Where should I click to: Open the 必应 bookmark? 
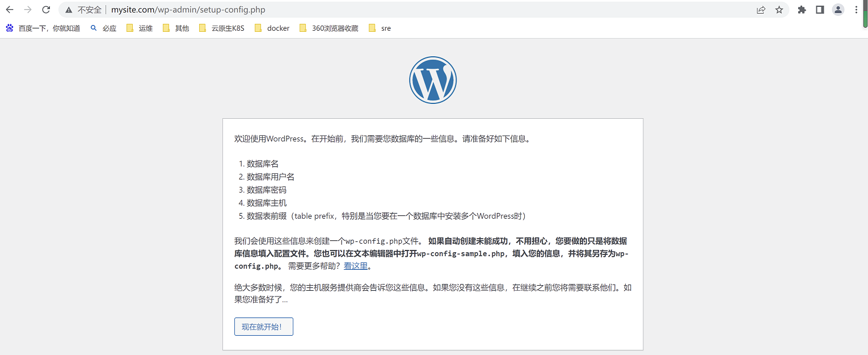click(103, 28)
